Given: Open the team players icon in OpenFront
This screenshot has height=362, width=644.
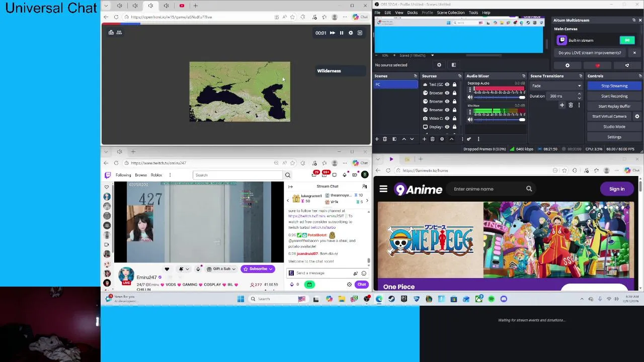Looking at the screenshot, I should click(x=119, y=32).
